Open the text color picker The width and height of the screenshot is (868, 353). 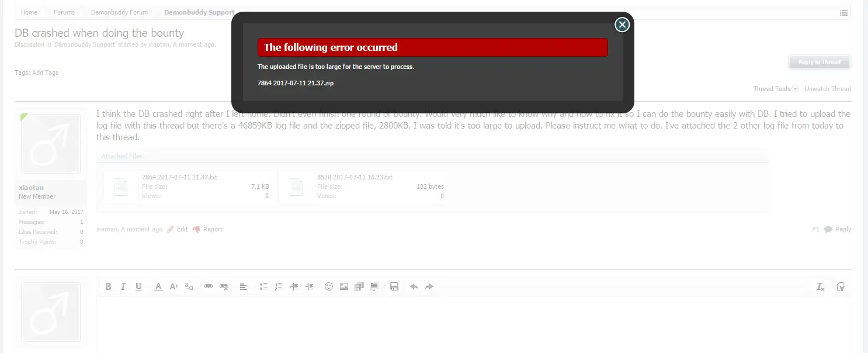(158, 286)
